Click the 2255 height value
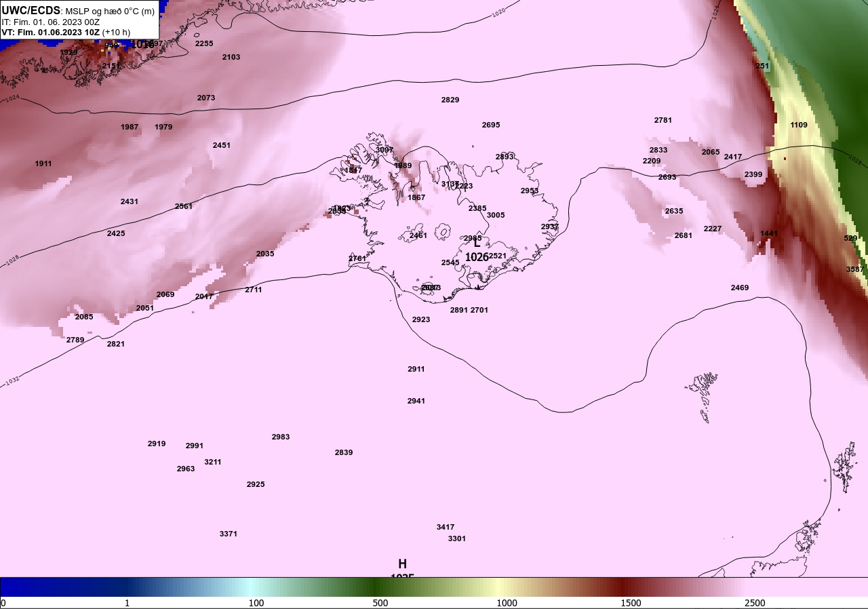The height and width of the screenshot is (609, 868). (204, 43)
